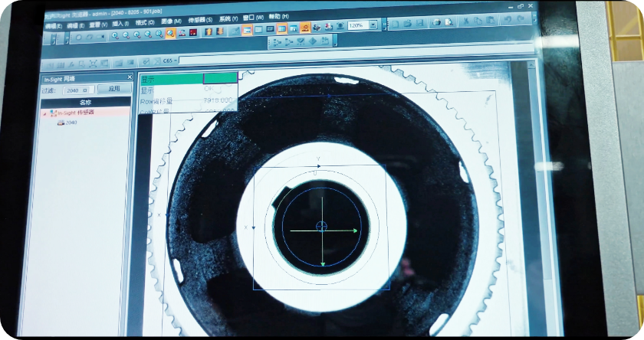Select the 2040 sensor in the tree
This screenshot has width=644, height=340.
(67, 123)
